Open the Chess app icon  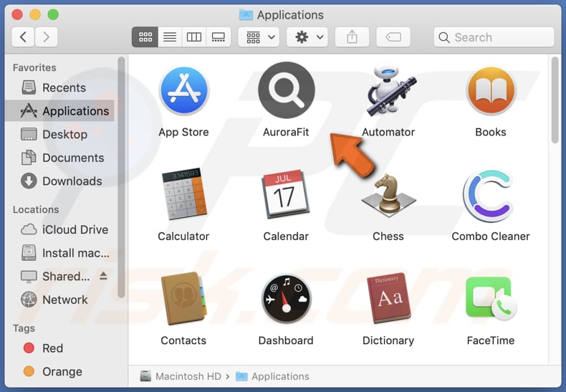(x=388, y=195)
